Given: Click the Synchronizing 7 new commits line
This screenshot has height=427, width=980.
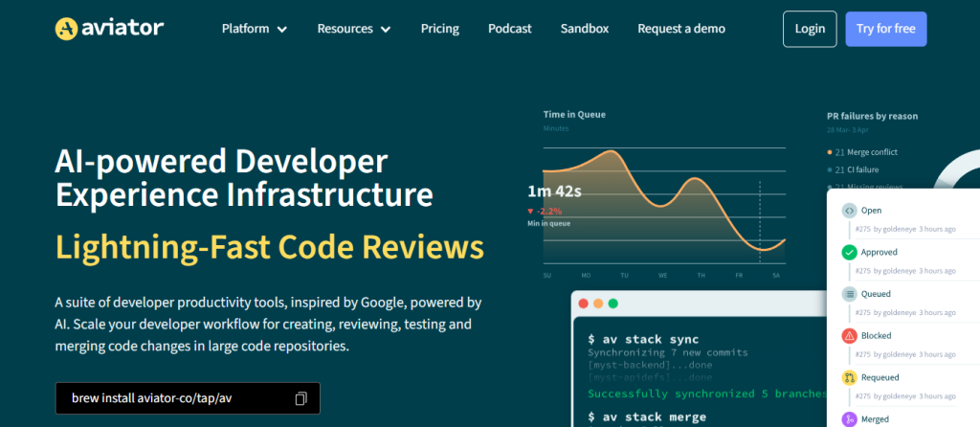Looking at the screenshot, I should coord(667,352).
